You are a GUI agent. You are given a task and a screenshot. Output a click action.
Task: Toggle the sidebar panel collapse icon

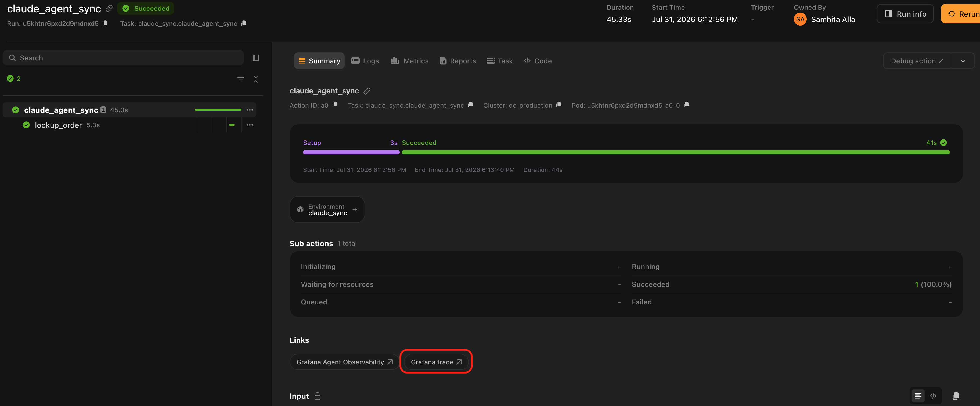256,58
